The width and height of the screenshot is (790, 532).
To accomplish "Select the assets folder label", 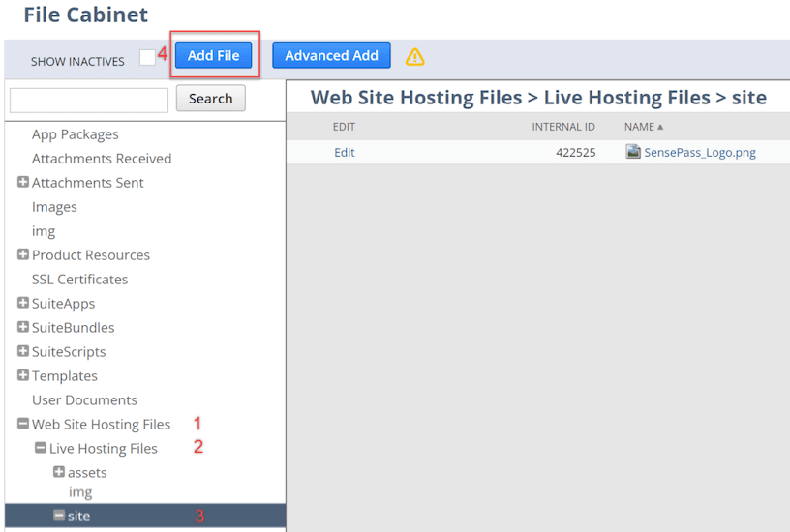I will 87,473.
